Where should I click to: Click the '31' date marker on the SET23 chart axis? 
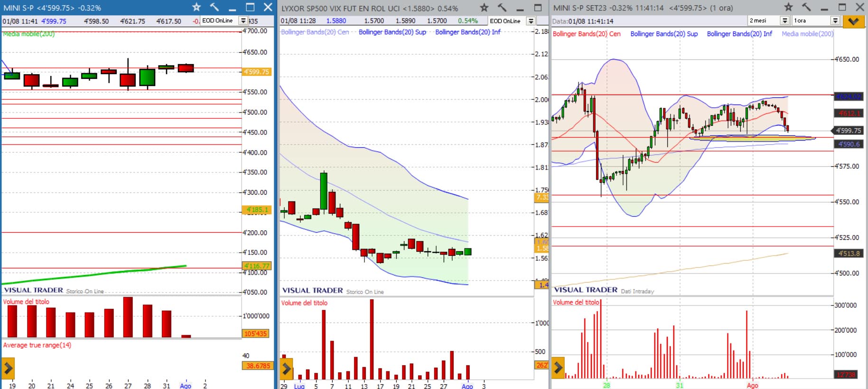pos(679,385)
